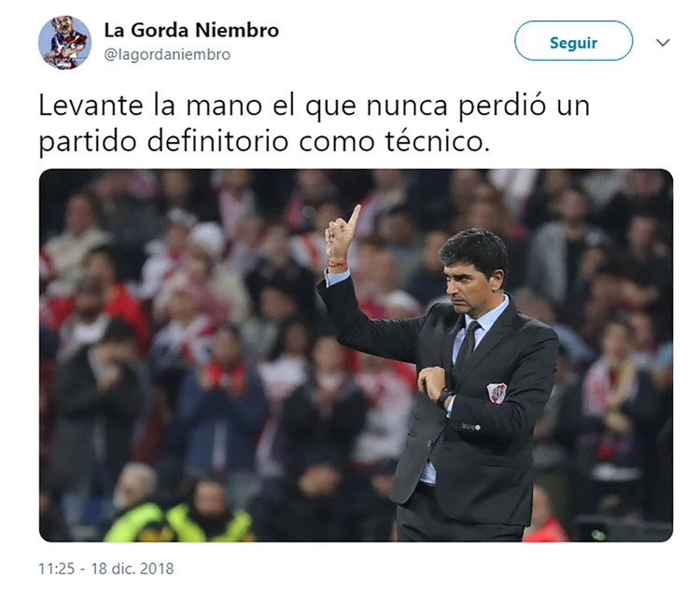This screenshot has height=591, width=700.
Task: Click the River Plate crest on the jacket
Action: 497,393
